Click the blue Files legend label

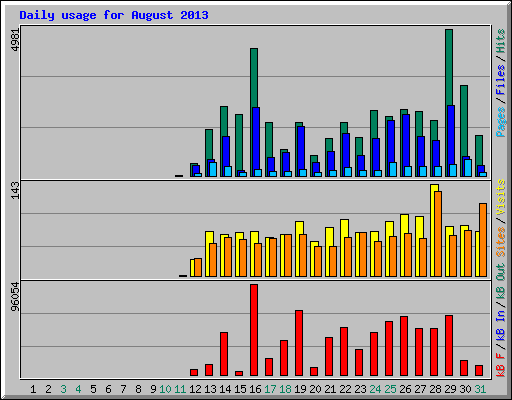(x=500, y=80)
